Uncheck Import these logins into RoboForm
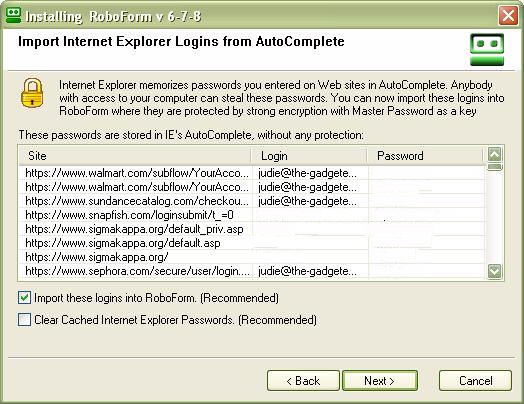The image size is (524, 404). click(x=24, y=297)
